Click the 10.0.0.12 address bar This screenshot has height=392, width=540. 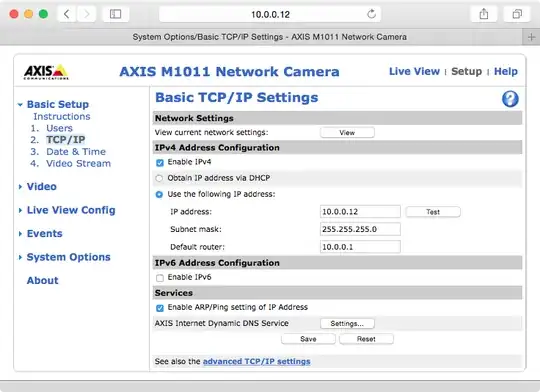pos(270,14)
